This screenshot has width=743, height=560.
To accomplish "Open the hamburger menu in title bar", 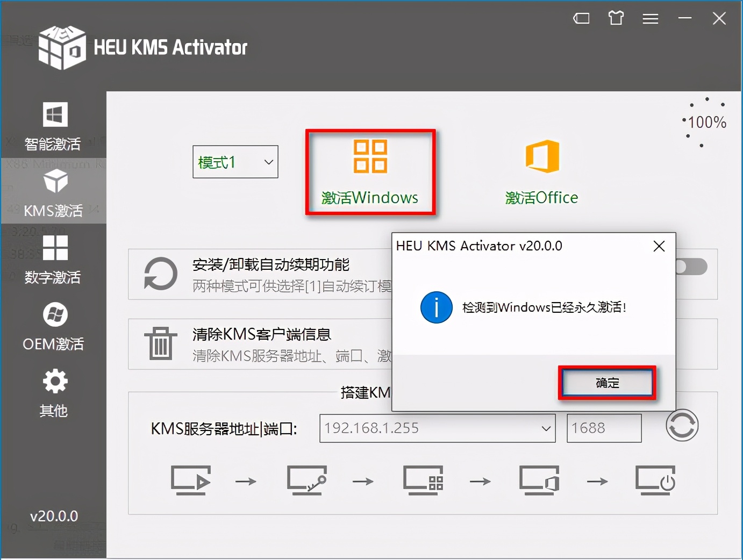I will pos(651,19).
